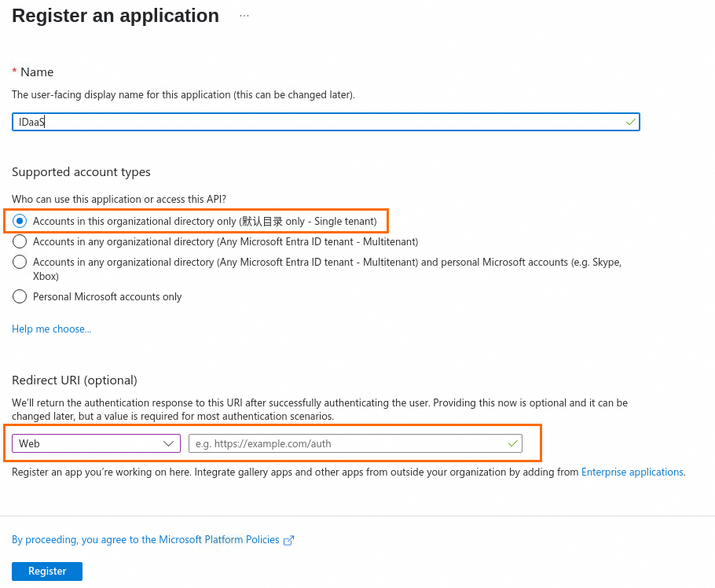Viewport: 715px width, 588px height.
Task: Click the Supported account types section heading
Action: (x=81, y=172)
